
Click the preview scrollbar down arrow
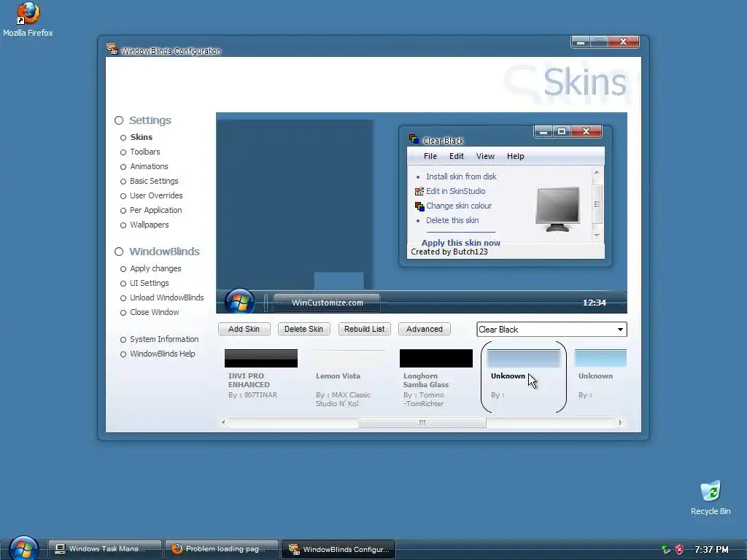[597, 236]
